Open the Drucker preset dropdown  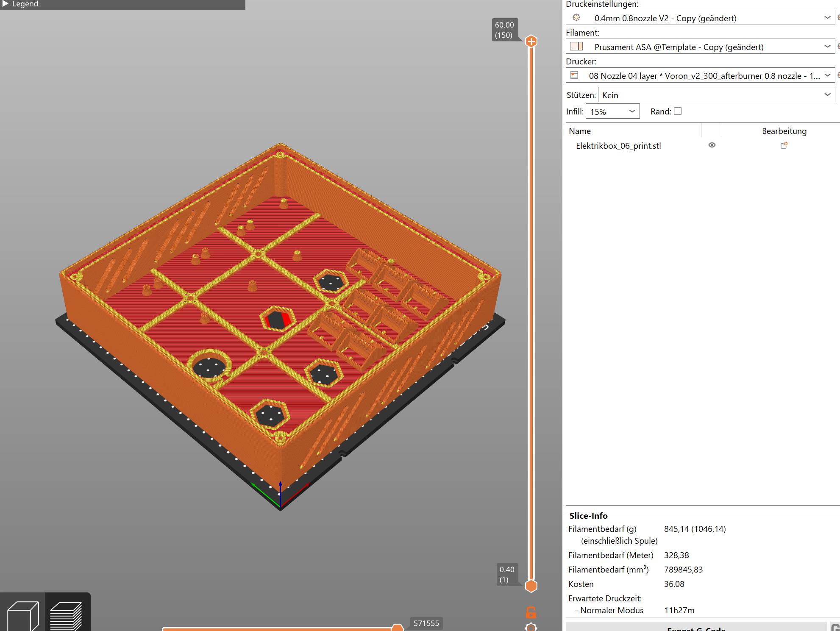coord(700,75)
